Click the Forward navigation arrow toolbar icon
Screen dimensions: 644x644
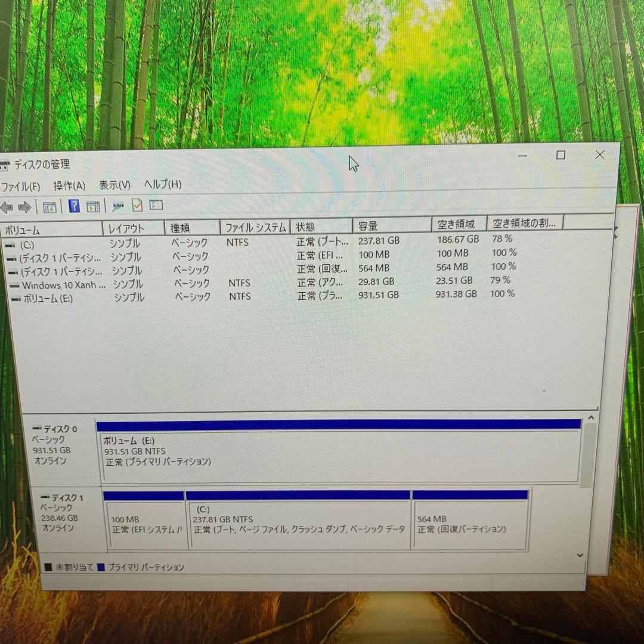[x=24, y=207]
